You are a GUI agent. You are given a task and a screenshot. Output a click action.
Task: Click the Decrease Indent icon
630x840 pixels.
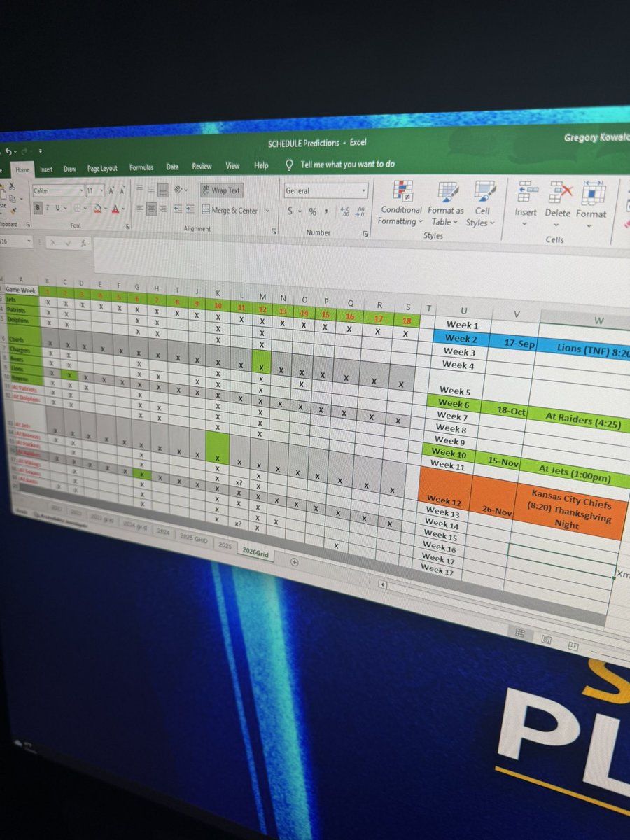(178, 208)
